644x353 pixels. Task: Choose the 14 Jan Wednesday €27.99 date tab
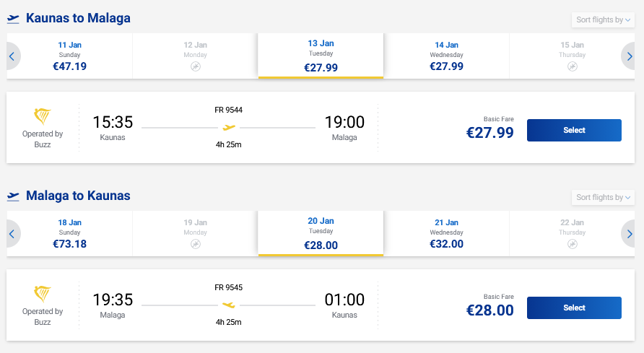(446, 56)
